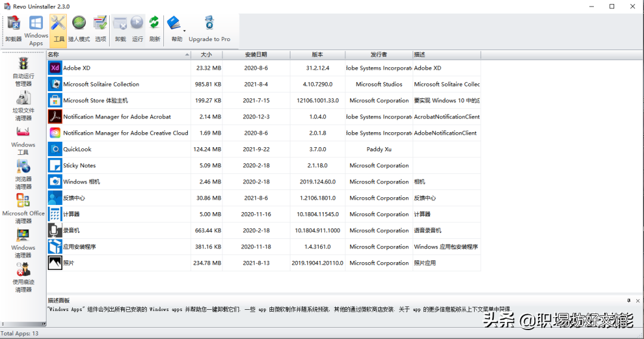The height and width of the screenshot is (339, 644).
Task: Select the QuickLook row name text
Action: pos(77,149)
